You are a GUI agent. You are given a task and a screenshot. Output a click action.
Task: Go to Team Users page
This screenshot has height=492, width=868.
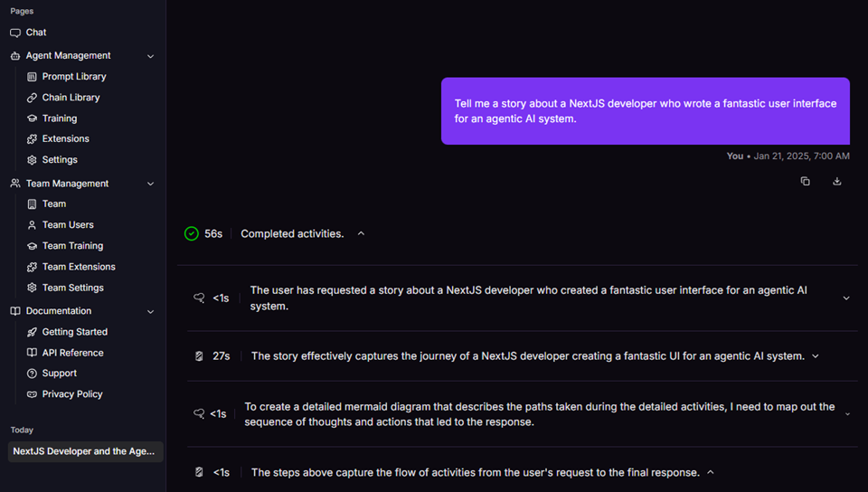68,225
